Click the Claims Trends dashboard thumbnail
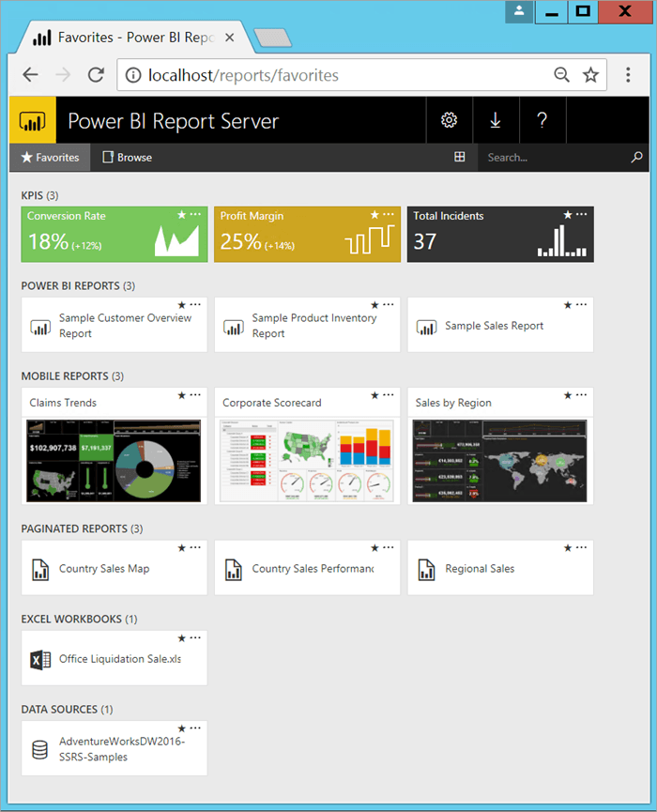Image resolution: width=657 pixels, height=812 pixels. click(114, 460)
